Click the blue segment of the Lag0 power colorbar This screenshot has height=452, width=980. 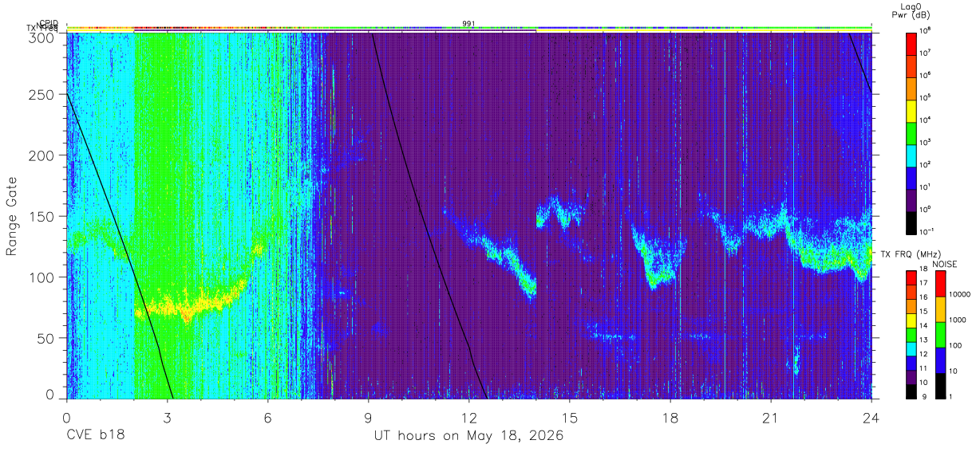(x=911, y=176)
